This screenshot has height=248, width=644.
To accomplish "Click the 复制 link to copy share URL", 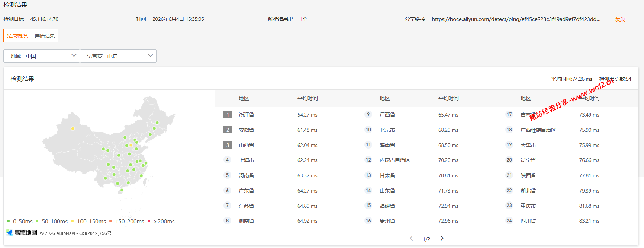I will coord(620,19).
